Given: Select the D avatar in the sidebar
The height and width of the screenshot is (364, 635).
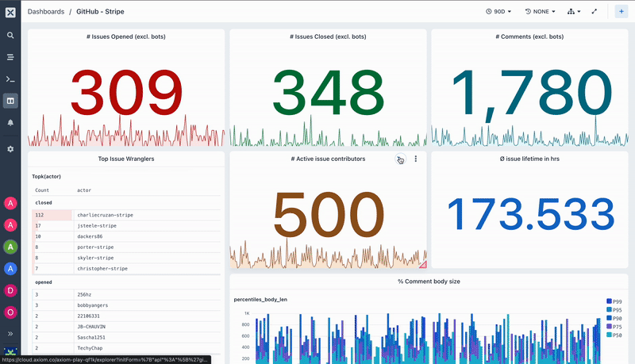Looking at the screenshot, I should 10,290.
